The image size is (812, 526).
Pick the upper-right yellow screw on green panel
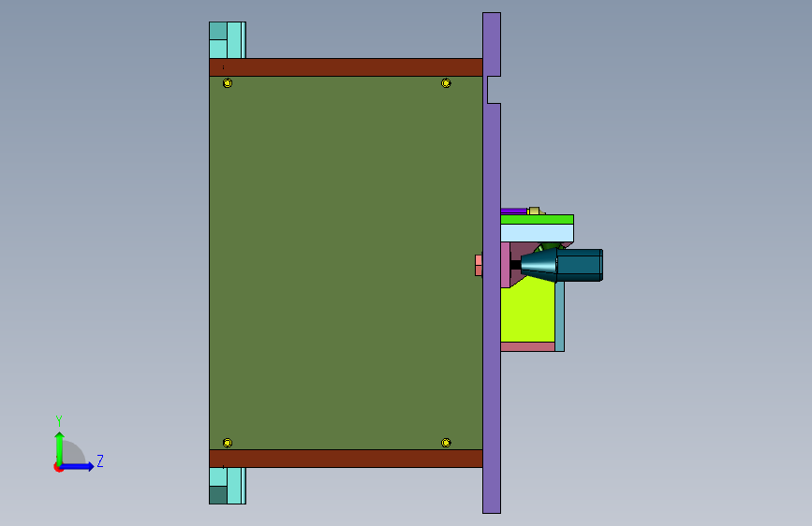pyautogui.click(x=446, y=83)
